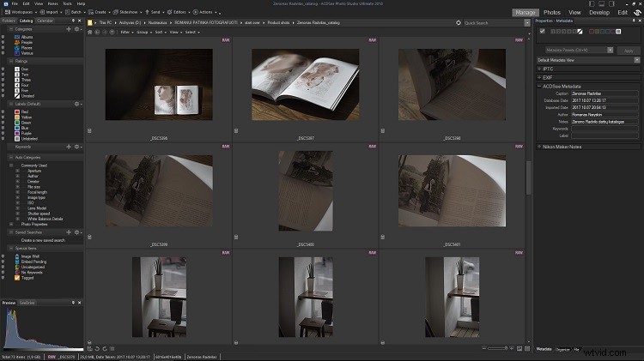Toggle the Unlabeled filter in Labels

point(3,139)
